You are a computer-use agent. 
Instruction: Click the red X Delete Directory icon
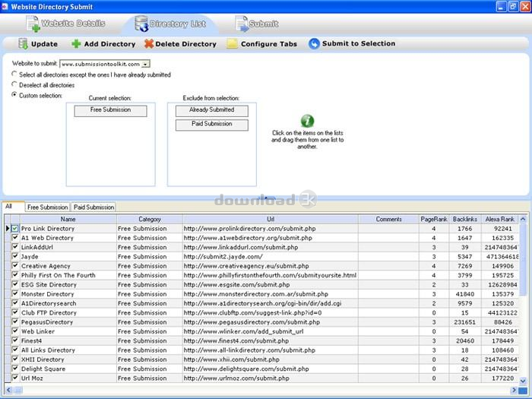coord(149,44)
